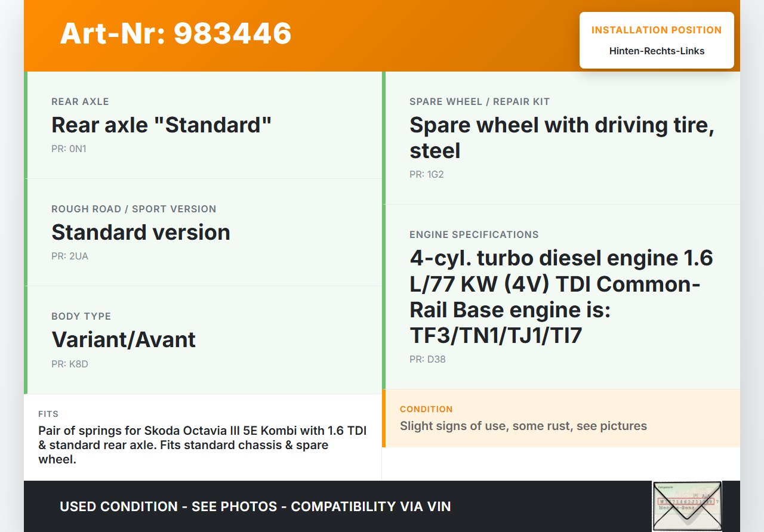Click the Hinten-Rechts-Links position text
This screenshot has height=532, width=764.
click(x=657, y=51)
